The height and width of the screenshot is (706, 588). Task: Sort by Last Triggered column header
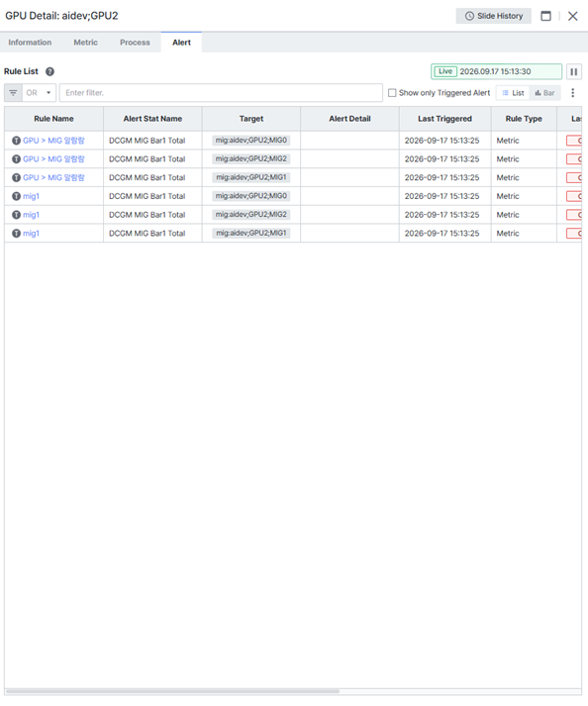coord(444,119)
